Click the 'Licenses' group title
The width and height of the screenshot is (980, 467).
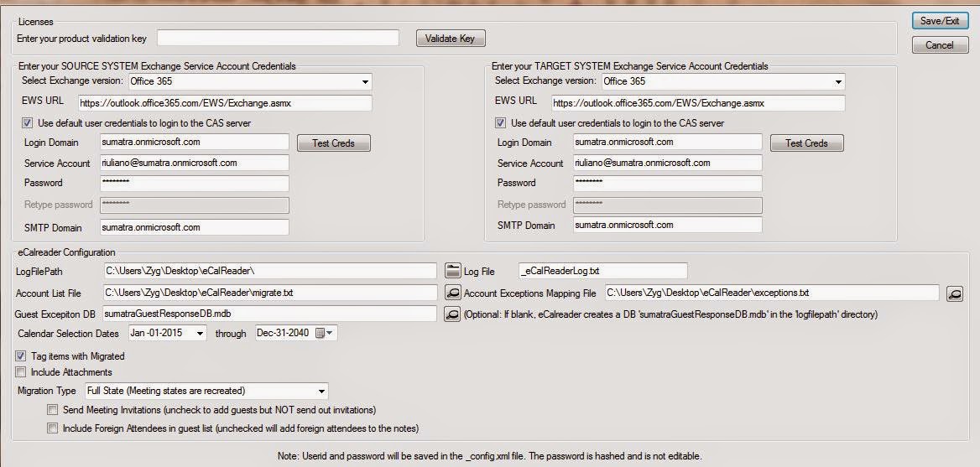(35, 23)
